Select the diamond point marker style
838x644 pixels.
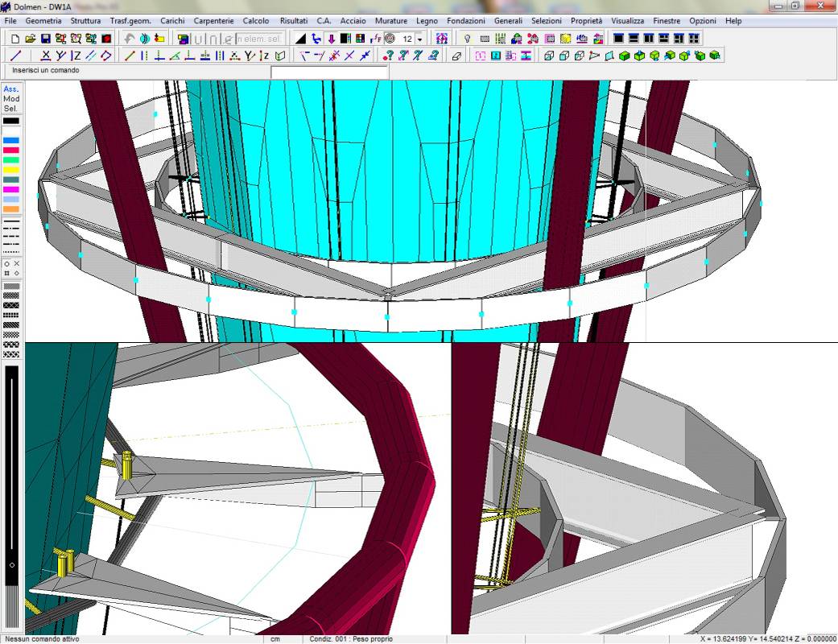[x=17, y=274]
